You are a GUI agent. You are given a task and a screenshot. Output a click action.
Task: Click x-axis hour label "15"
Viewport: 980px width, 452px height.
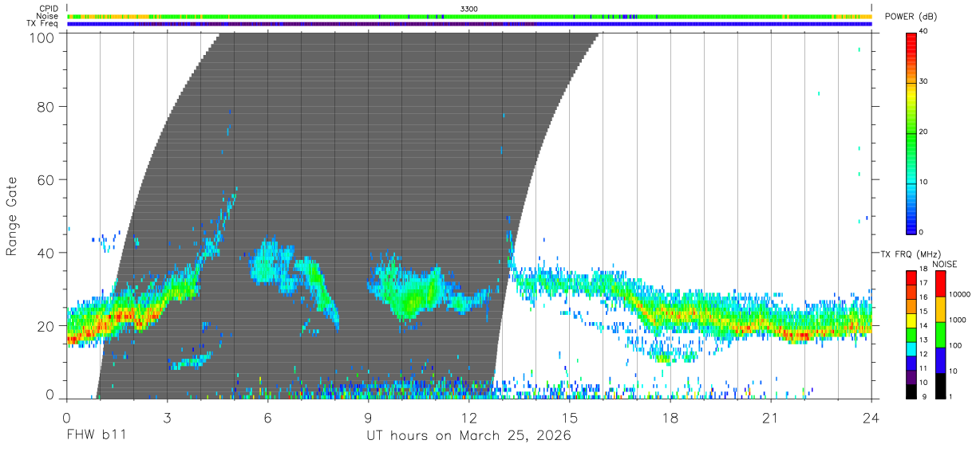pyautogui.click(x=570, y=418)
